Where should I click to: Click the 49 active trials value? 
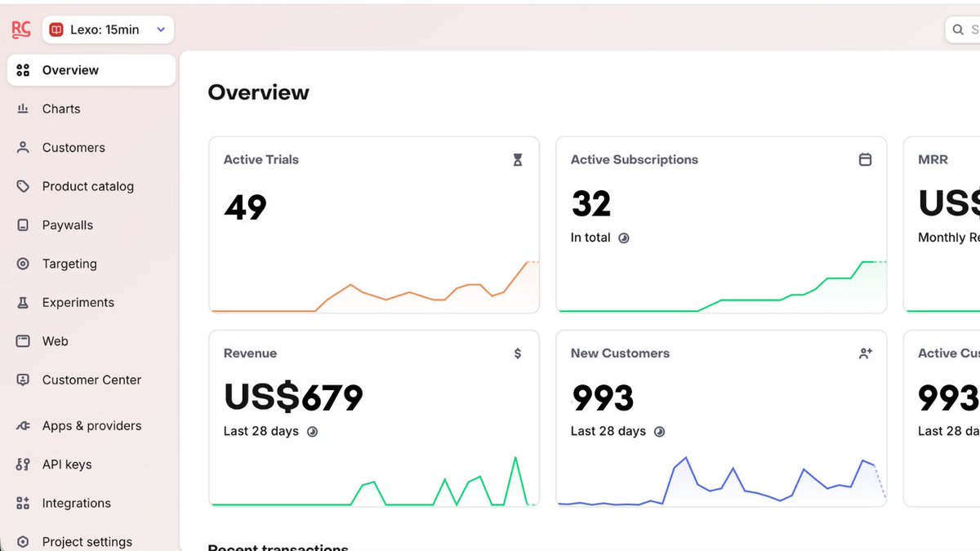pyautogui.click(x=245, y=207)
